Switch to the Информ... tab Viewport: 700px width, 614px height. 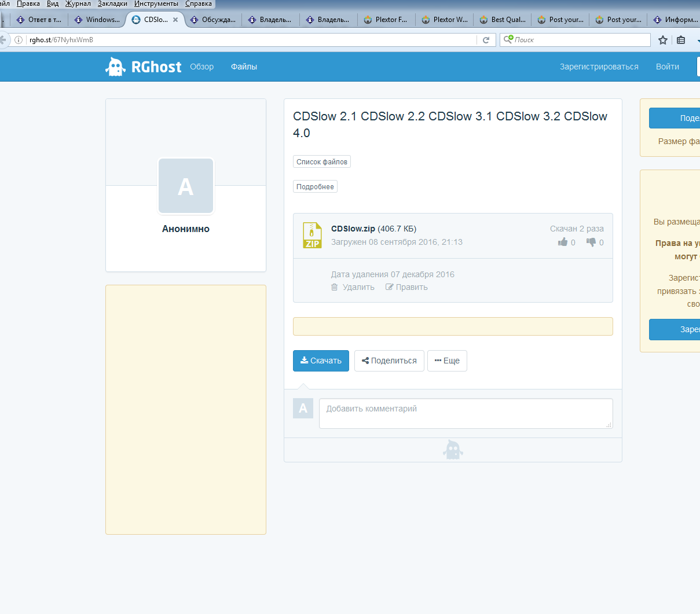(675, 20)
